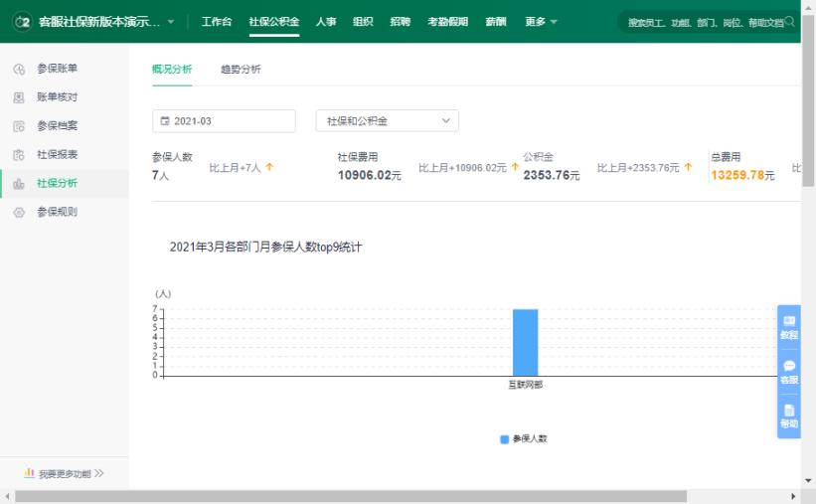
Task: Click the chevron of 社保和公积金 select
Action: coord(446,121)
